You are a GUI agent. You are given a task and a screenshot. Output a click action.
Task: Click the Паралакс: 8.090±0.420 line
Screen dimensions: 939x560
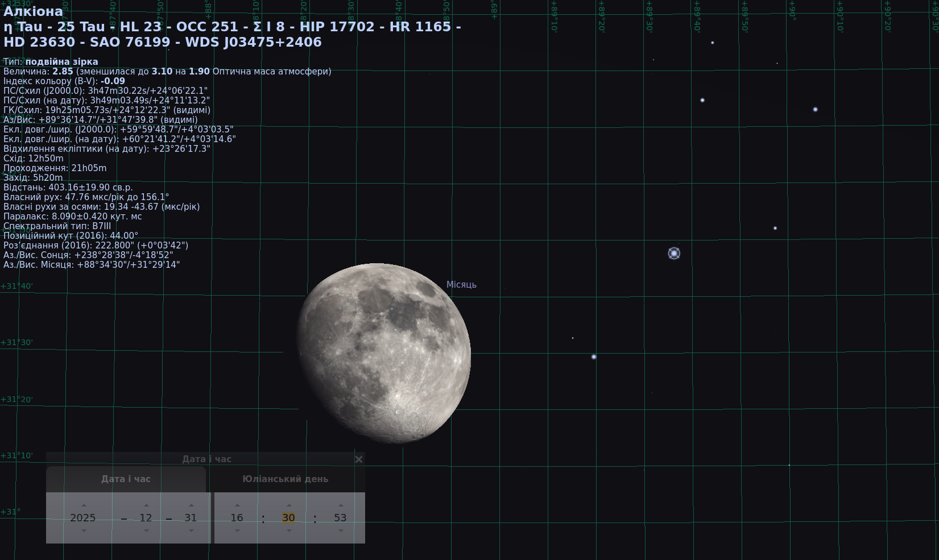tap(73, 216)
